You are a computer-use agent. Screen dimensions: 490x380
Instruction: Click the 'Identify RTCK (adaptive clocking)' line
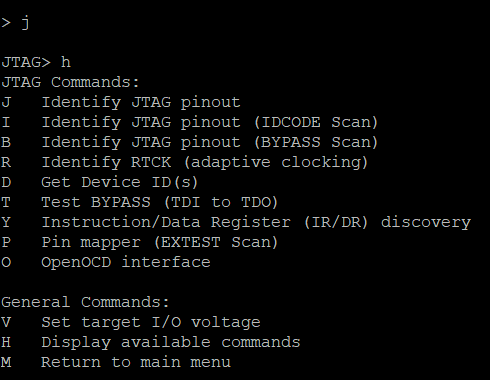[x=185, y=162]
